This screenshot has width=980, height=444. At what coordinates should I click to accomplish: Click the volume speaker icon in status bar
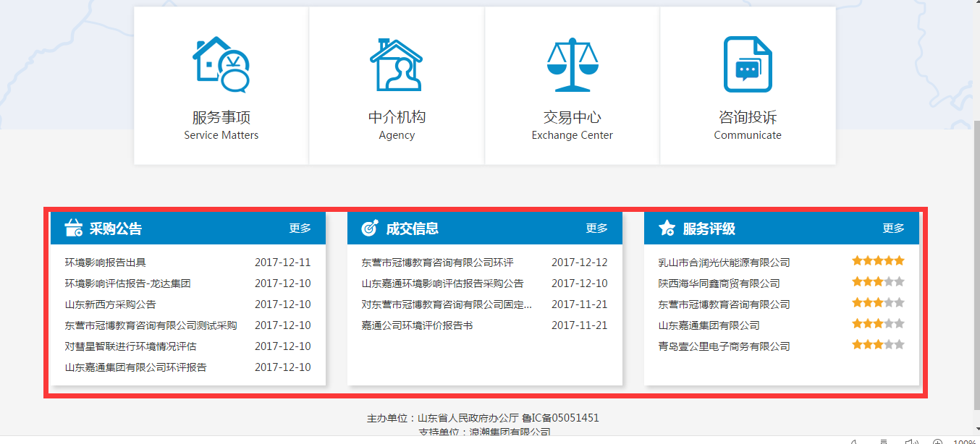point(911,440)
